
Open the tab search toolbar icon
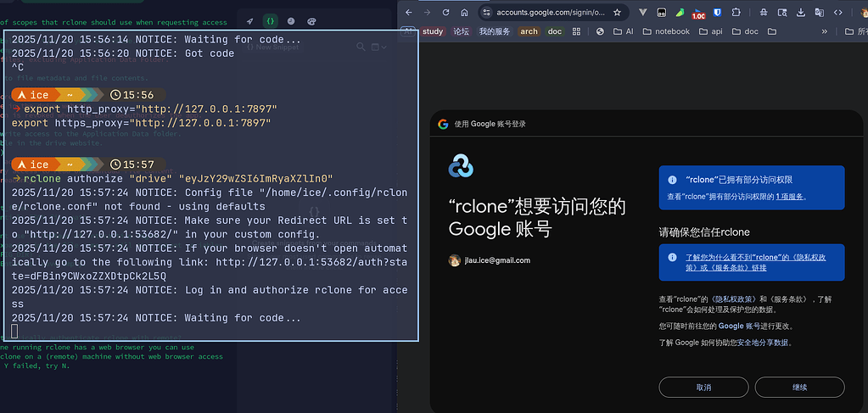(782, 12)
